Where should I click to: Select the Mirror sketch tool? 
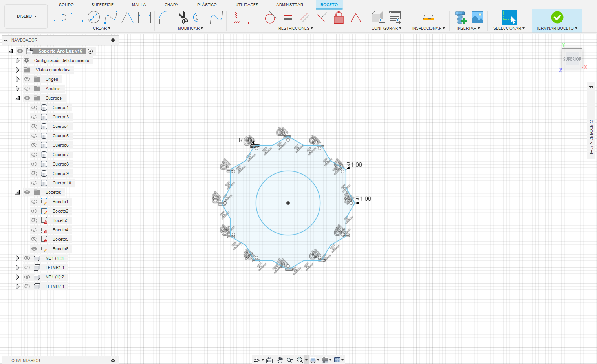click(x=127, y=17)
